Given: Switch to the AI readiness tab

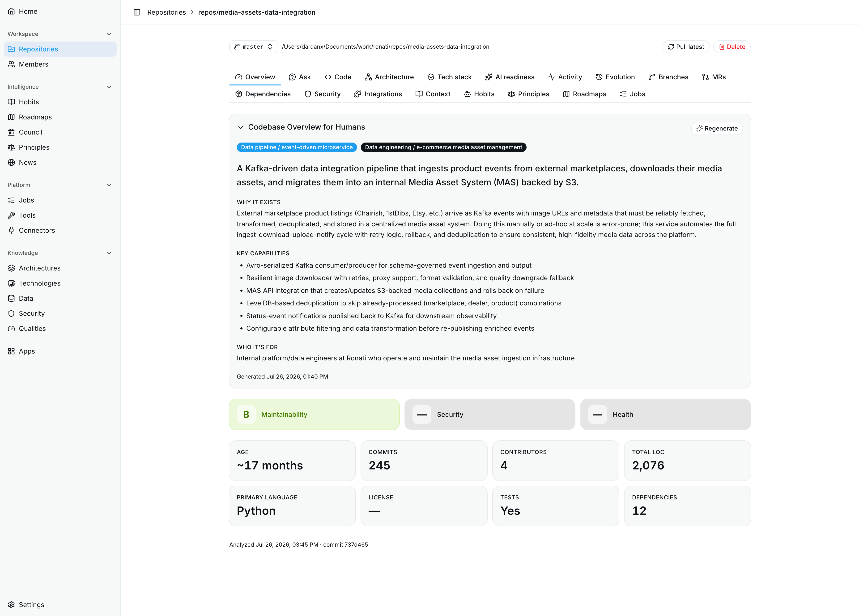Looking at the screenshot, I should 509,77.
